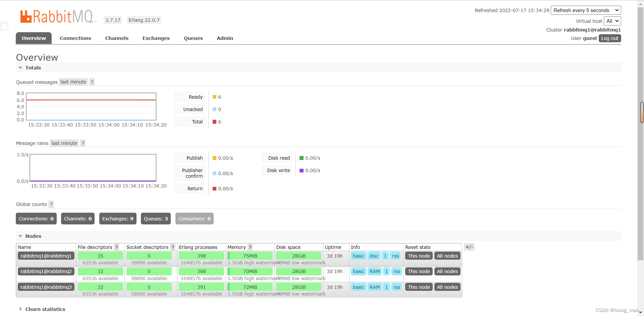
Task: Click the rss memory badge for rabbitmq1
Action: 395,256
